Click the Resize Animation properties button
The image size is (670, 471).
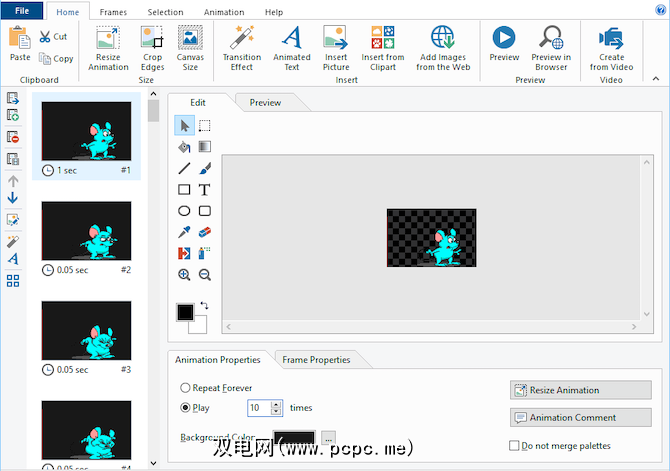[581, 390]
